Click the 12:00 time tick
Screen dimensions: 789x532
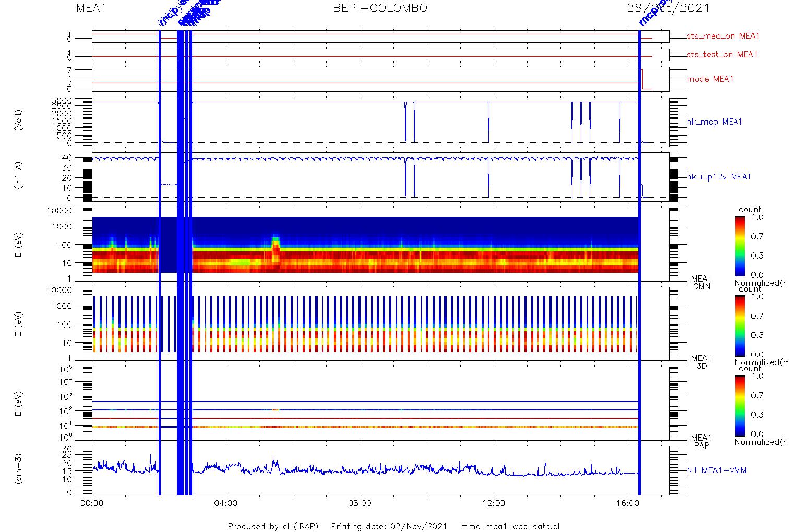point(494,504)
